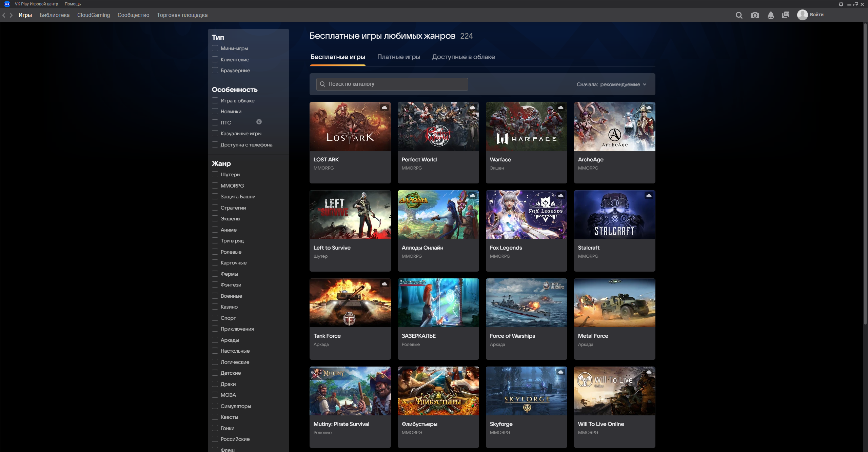Go forward with the right arrow
This screenshot has height=452, width=868.
tap(11, 15)
